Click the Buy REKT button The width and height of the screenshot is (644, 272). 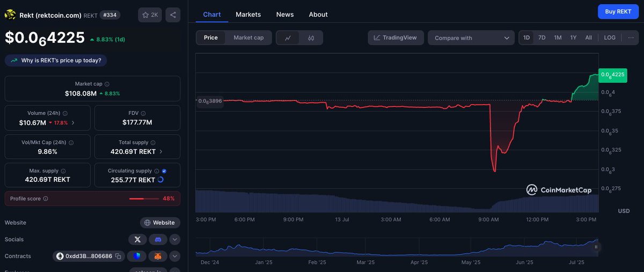coord(618,11)
